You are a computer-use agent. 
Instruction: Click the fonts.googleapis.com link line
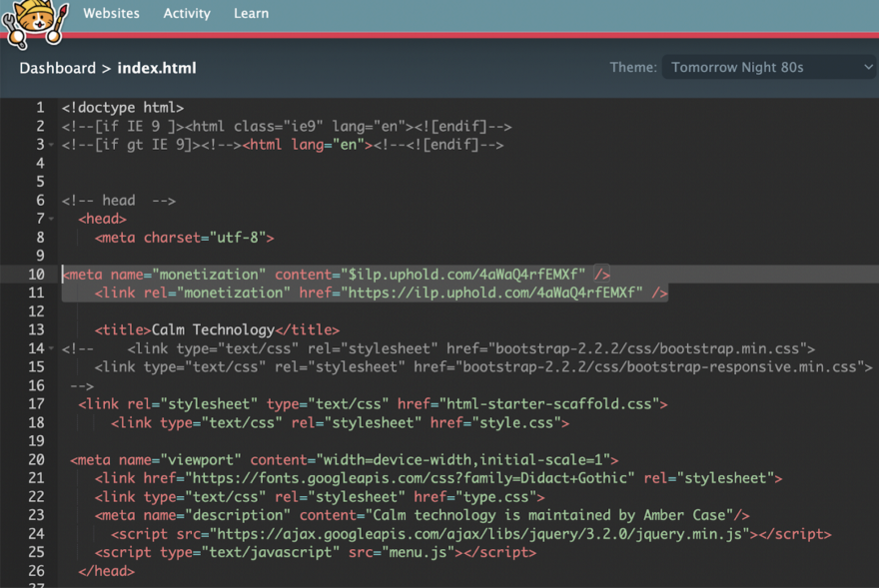[x=439, y=478]
